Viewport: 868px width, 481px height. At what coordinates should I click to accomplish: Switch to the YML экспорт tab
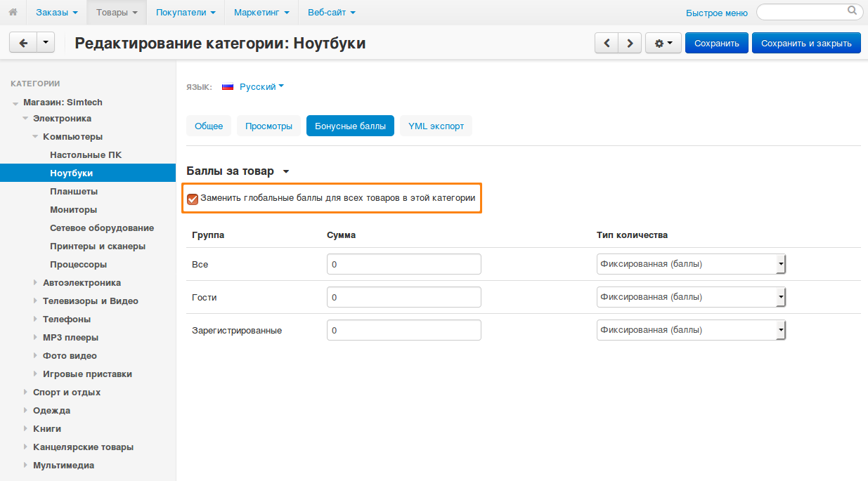(x=436, y=126)
